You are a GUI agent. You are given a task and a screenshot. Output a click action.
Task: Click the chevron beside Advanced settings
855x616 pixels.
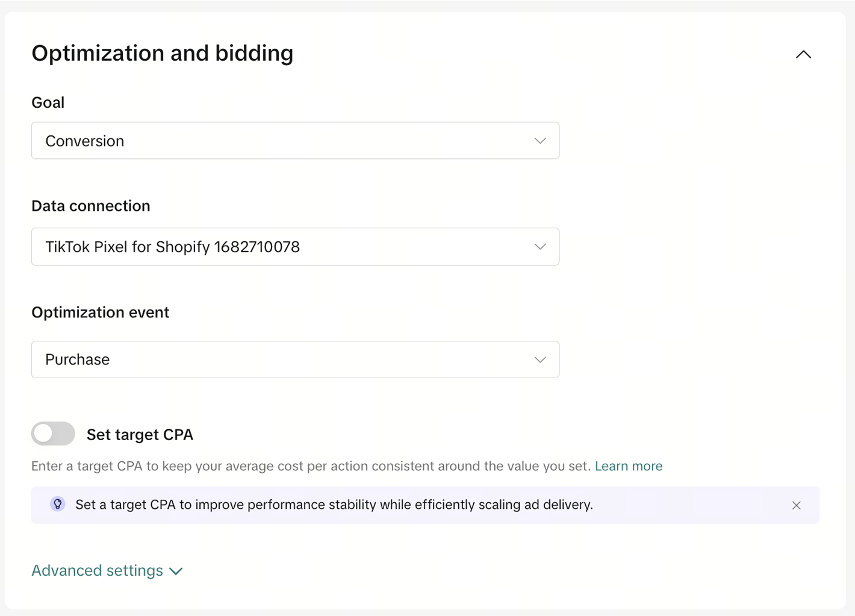(176, 571)
